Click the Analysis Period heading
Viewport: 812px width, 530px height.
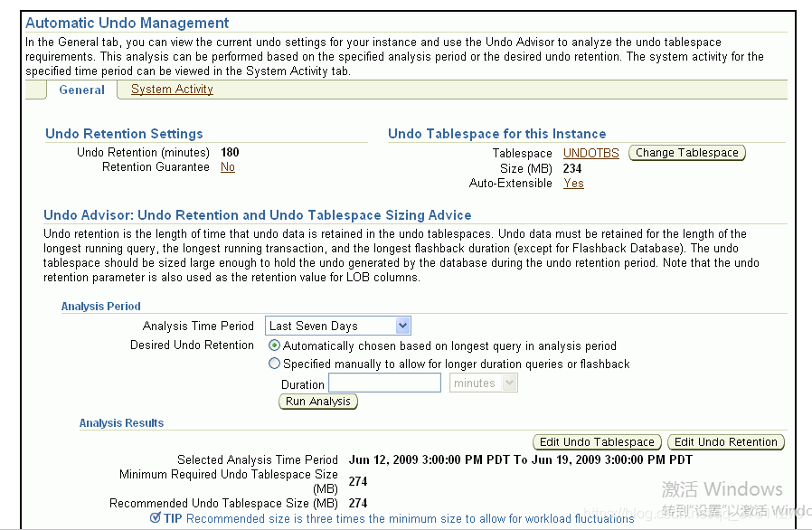[x=101, y=307]
